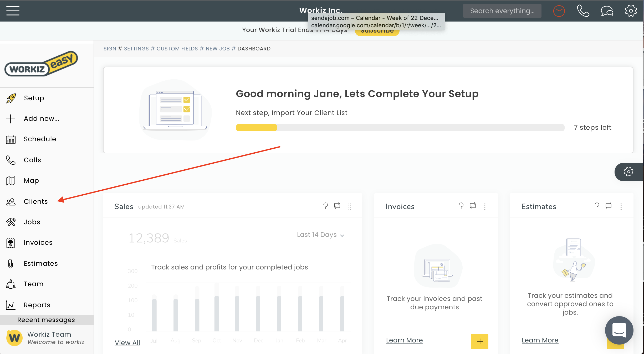Open the Clients sidebar menu item
This screenshot has height=354, width=644.
35,202
